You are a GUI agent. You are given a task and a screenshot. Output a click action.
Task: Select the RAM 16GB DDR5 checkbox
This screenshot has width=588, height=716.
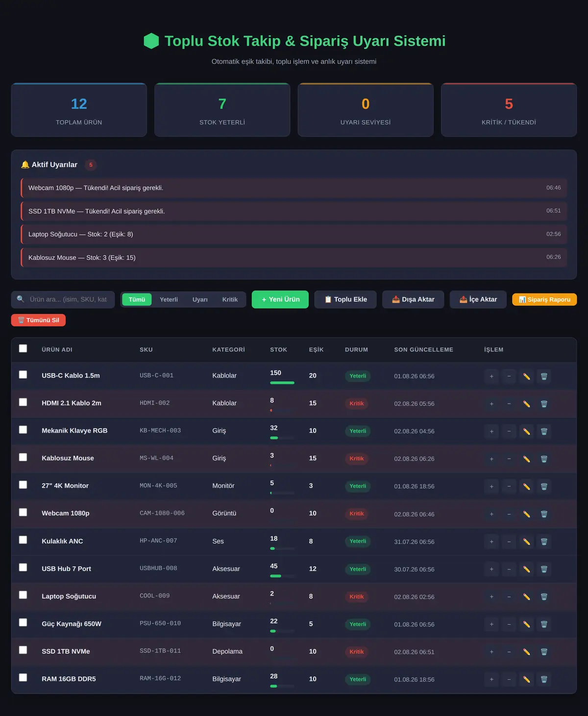click(23, 678)
